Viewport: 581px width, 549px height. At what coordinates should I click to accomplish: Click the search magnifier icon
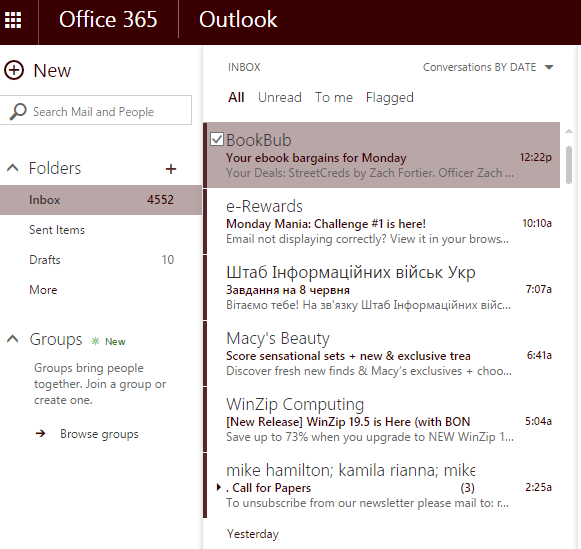18,111
